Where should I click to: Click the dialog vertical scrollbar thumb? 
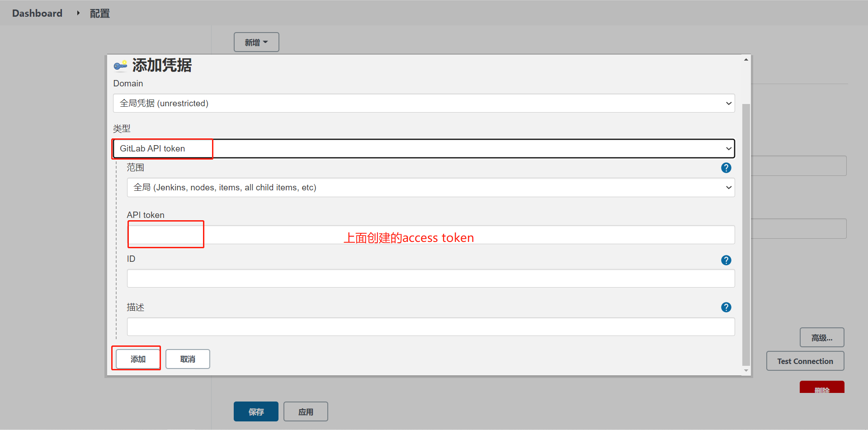pyautogui.click(x=746, y=235)
